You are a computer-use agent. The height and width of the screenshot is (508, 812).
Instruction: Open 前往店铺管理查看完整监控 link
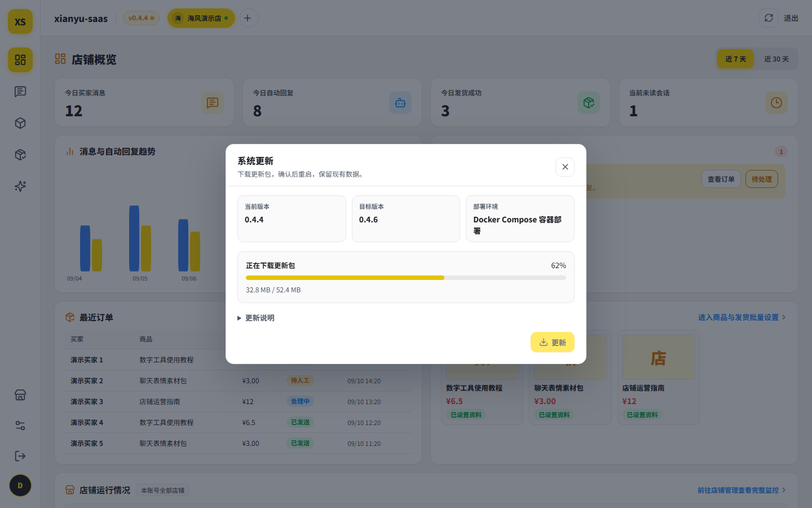point(742,490)
